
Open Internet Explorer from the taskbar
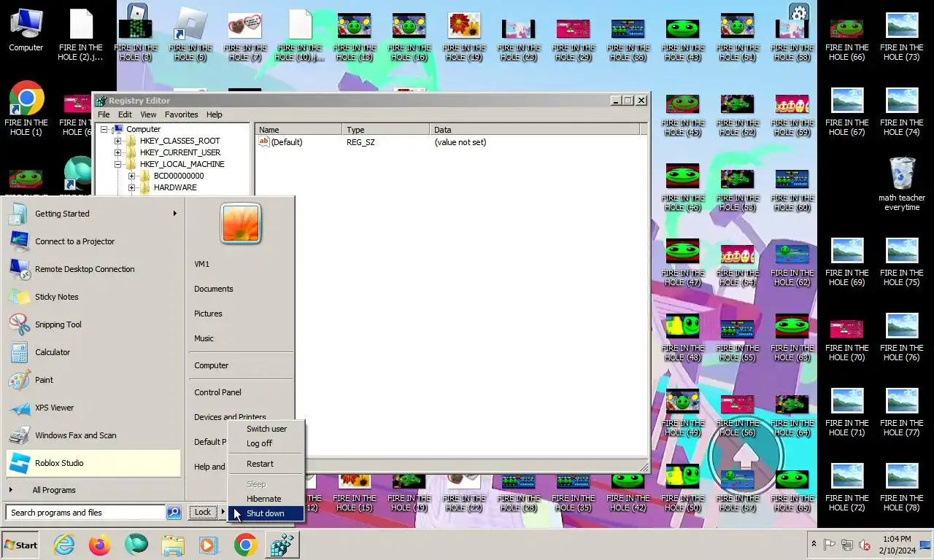click(64, 545)
